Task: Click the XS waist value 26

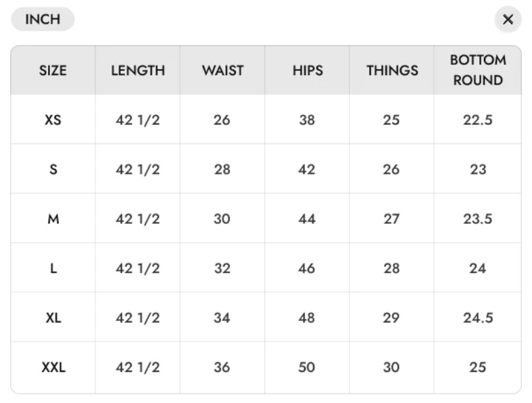Action: click(x=222, y=120)
